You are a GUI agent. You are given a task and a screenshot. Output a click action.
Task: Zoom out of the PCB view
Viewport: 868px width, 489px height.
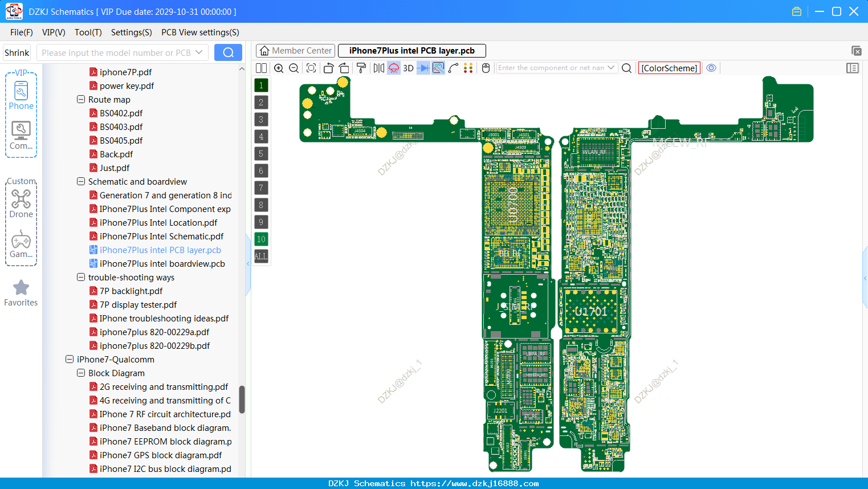pos(294,68)
